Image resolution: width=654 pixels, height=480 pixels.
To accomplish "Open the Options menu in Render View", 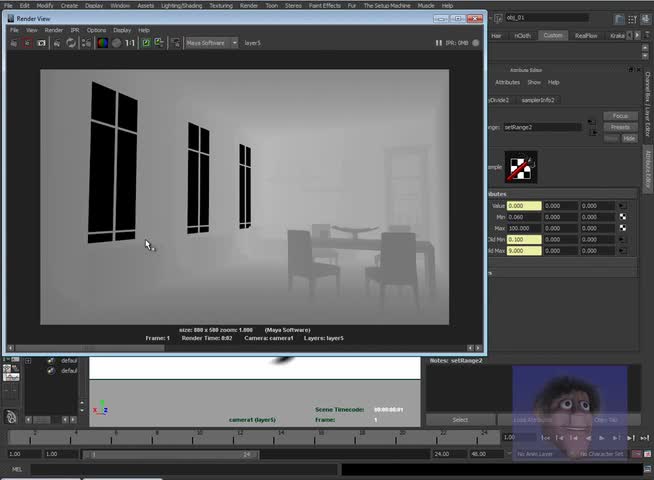I will [96, 30].
